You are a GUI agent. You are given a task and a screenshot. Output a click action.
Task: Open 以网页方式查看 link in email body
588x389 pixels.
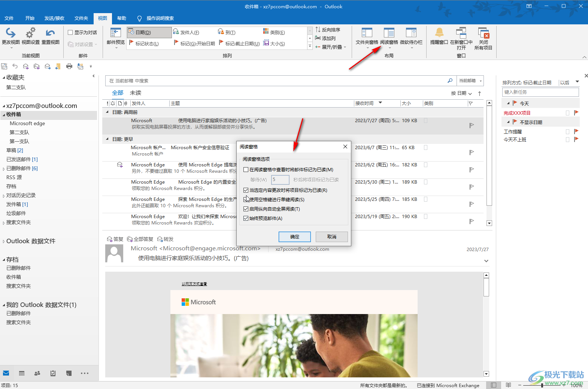tap(194, 284)
